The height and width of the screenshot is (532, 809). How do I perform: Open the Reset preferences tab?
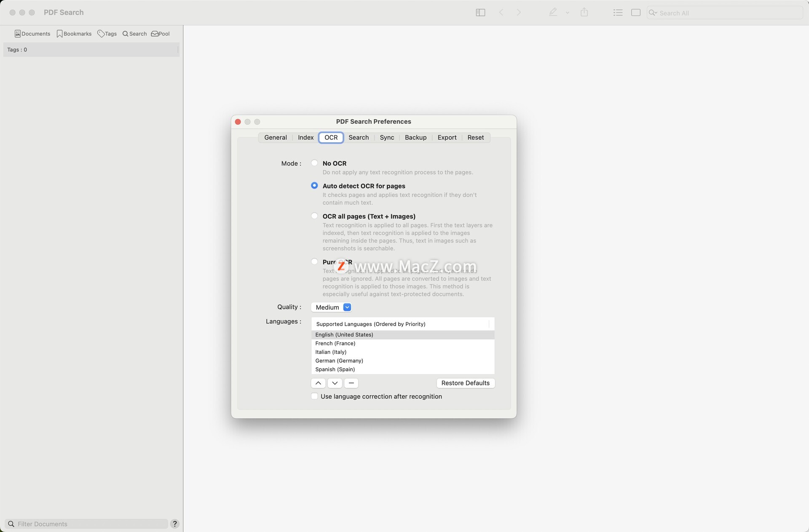[x=476, y=138]
